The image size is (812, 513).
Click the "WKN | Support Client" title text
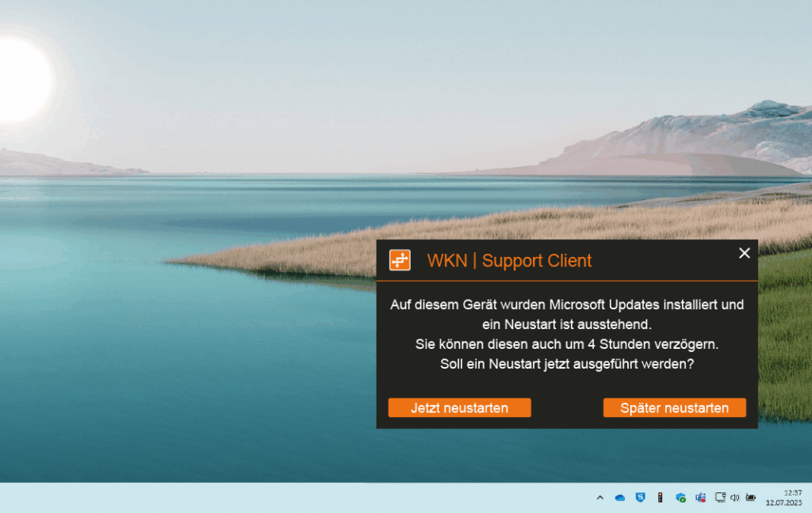point(509,261)
